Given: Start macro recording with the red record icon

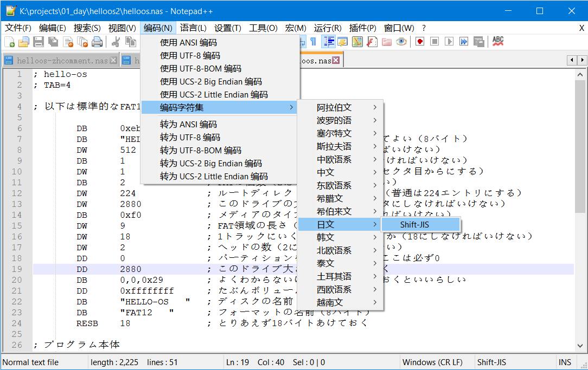Looking at the screenshot, I should [x=420, y=42].
